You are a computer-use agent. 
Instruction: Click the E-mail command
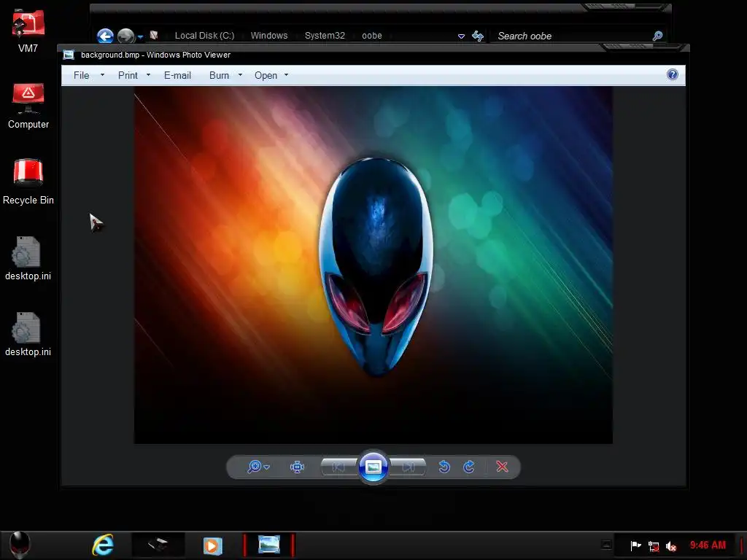[x=177, y=75]
